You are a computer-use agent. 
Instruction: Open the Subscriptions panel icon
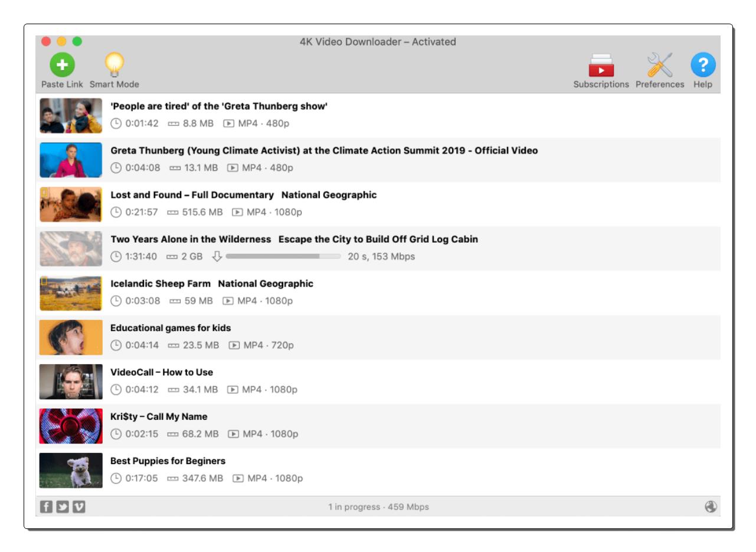coord(601,65)
